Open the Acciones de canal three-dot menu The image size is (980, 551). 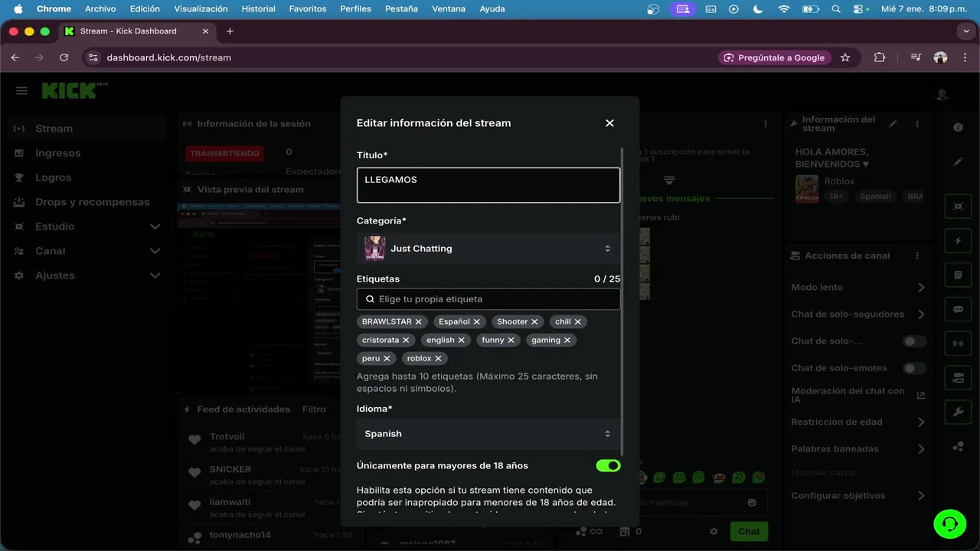point(917,256)
